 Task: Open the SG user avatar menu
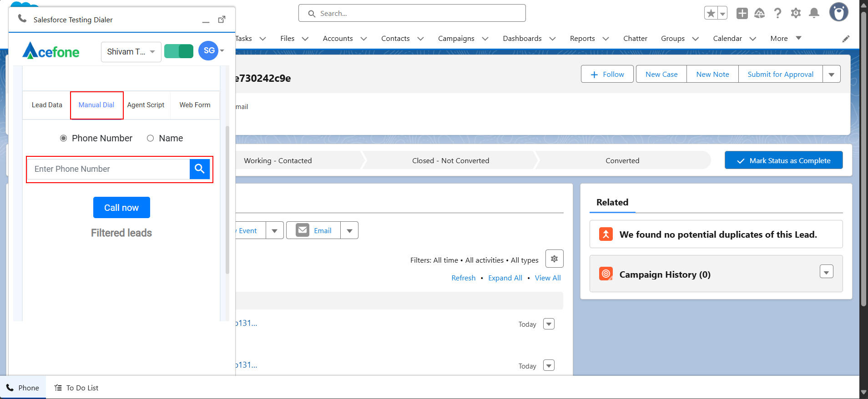point(212,50)
